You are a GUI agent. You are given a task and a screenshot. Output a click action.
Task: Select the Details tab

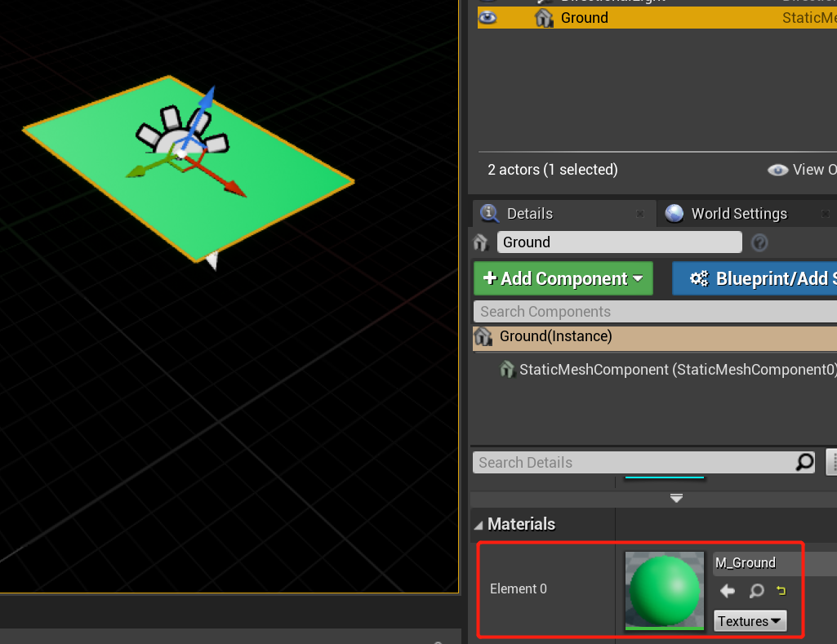529,214
